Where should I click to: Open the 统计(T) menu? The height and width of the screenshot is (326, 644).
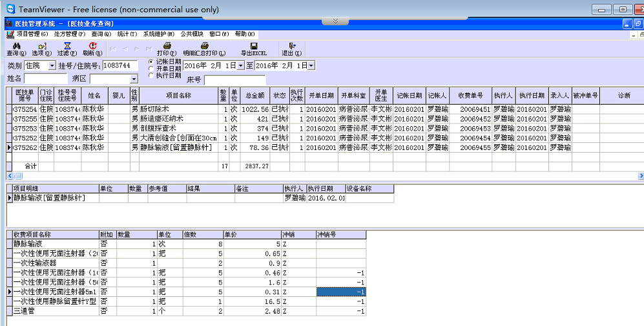[x=127, y=34]
